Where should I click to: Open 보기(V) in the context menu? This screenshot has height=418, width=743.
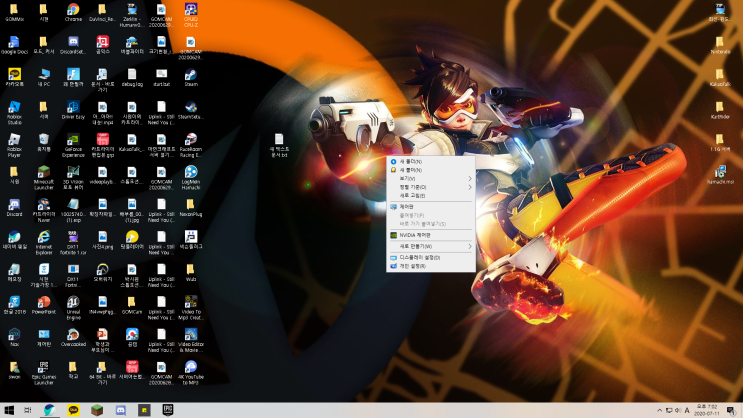click(431, 179)
